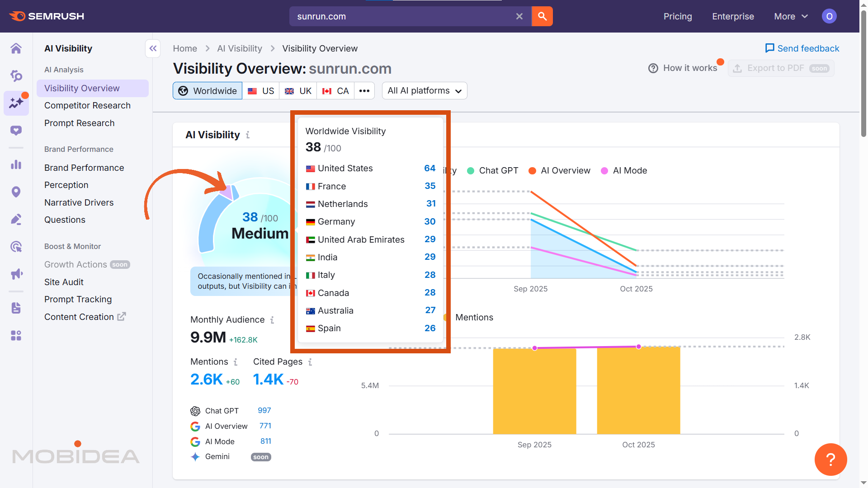The height and width of the screenshot is (488, 868).
Task: Collapse the left panel with the double-chevron button
Action: click(x=153, y=48)
